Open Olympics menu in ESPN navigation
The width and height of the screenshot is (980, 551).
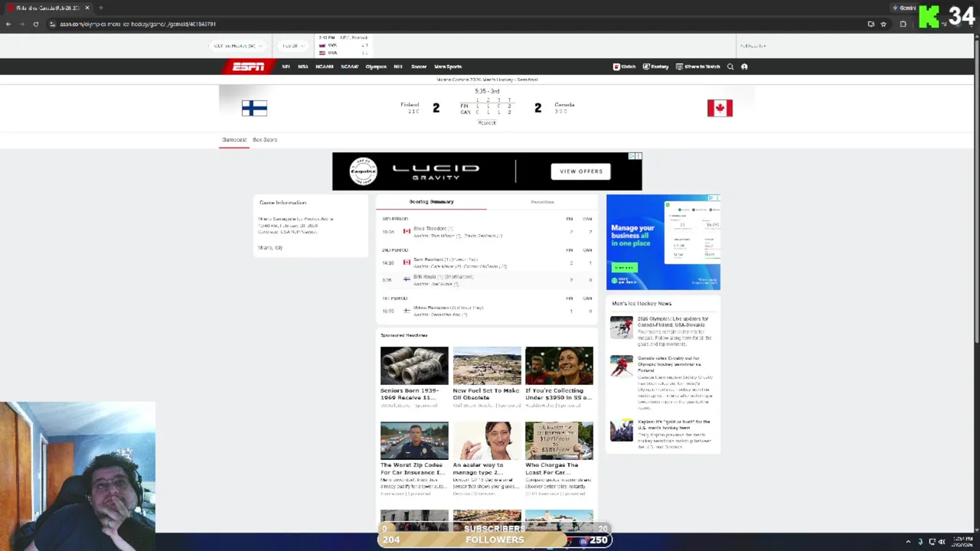tap(376, 67)
